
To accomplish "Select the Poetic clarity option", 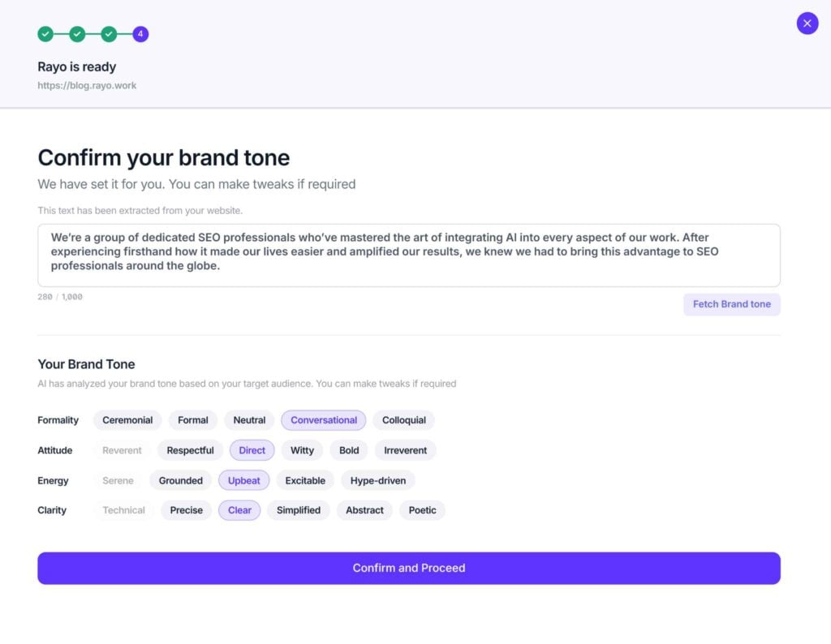I will (422, 510).
